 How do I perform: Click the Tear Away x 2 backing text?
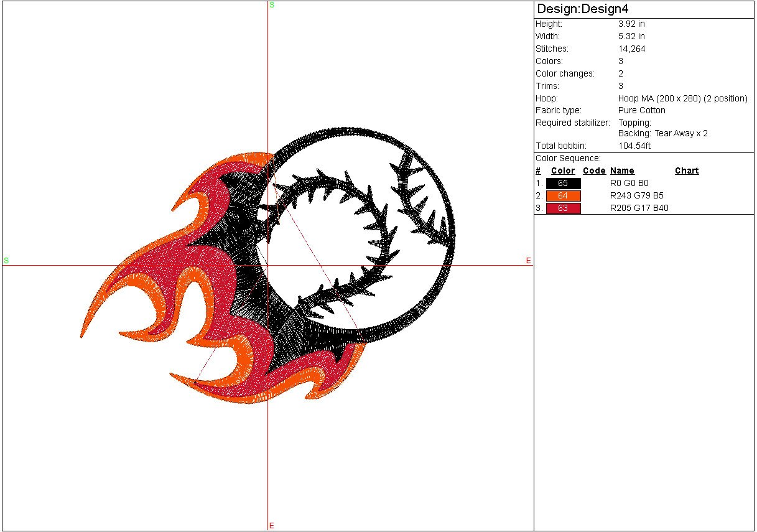coord(681,133)
